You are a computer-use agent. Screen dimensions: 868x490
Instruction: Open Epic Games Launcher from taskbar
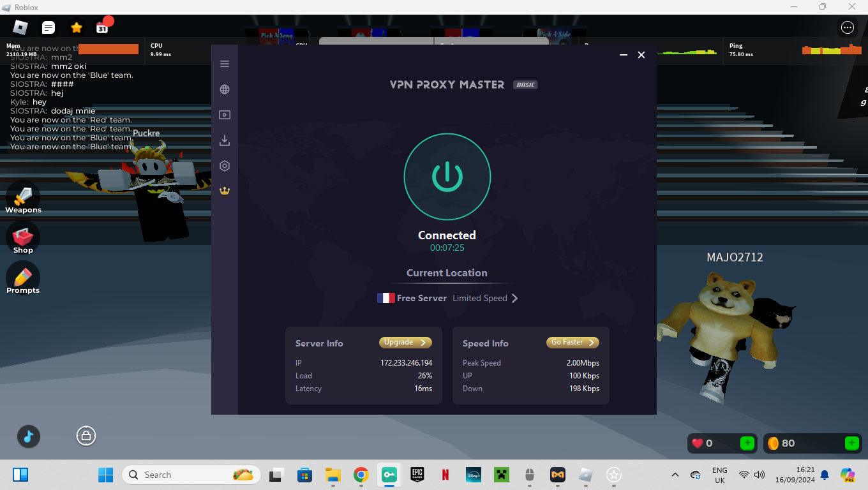pyautogui.click(x=417, y=475)
